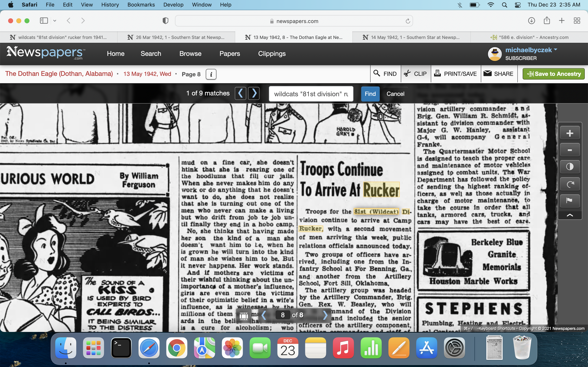Rotate the newspaper page image

pyautogui.click(x=570, y=184)
